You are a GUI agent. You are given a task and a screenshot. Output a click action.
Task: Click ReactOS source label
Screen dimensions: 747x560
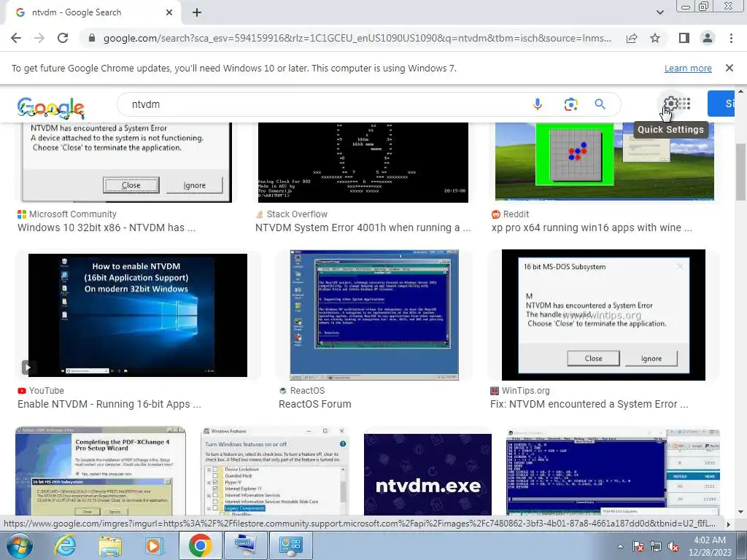point(307,391)
